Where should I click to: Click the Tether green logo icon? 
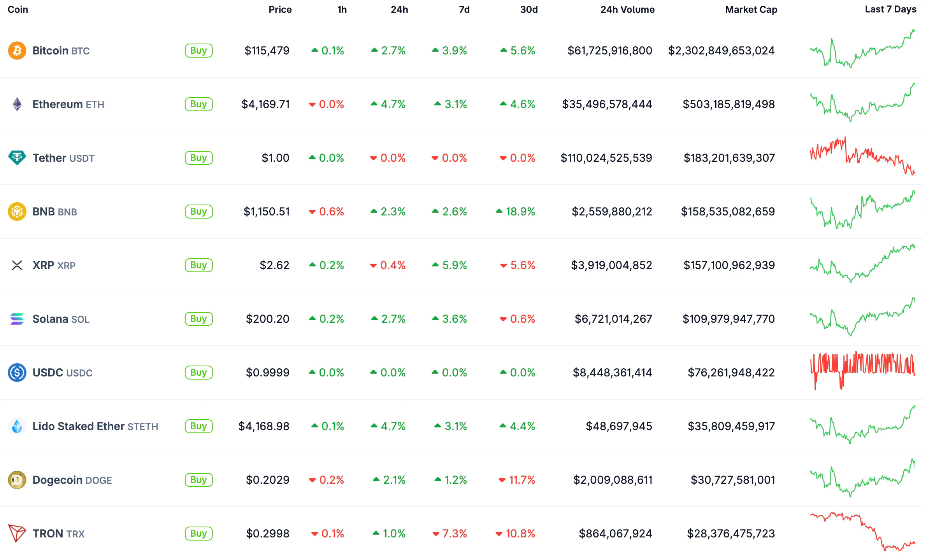[x=17, y=158]
